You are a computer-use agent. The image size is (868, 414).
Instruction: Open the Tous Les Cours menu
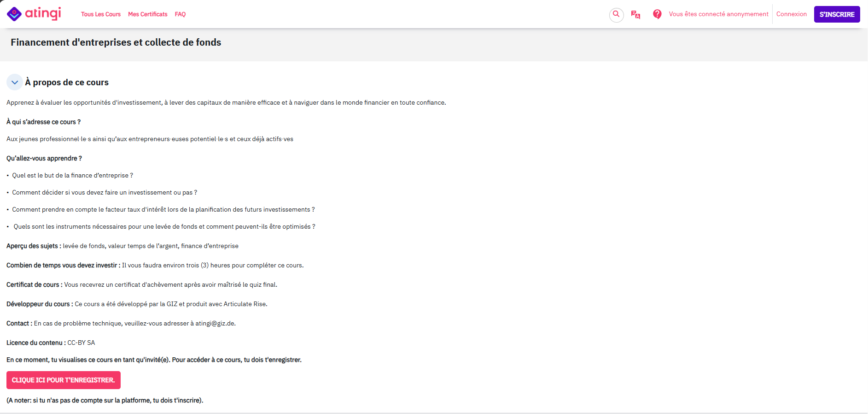tap(101, 14)
